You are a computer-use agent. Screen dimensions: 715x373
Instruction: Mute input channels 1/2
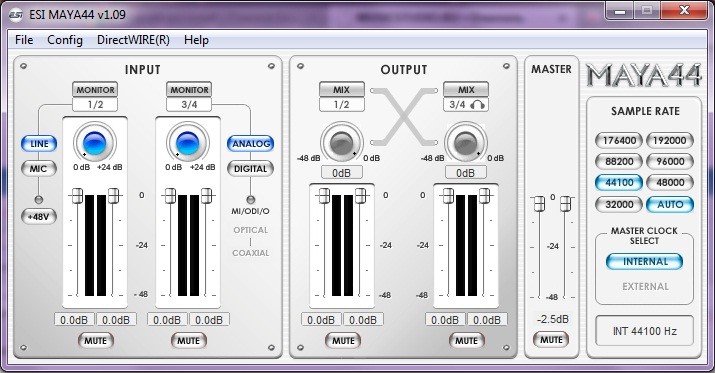coord(95,341)
